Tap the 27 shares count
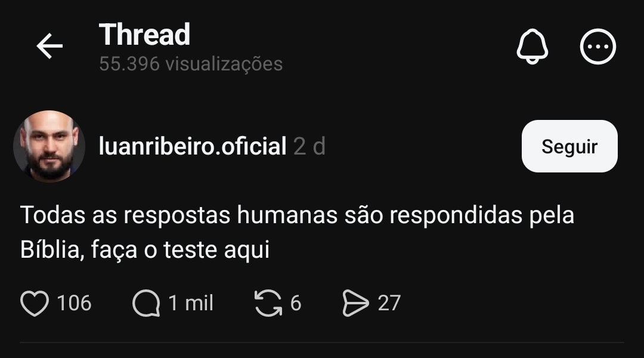This screenshot has width=644, height=358. (x=389, y=303)
